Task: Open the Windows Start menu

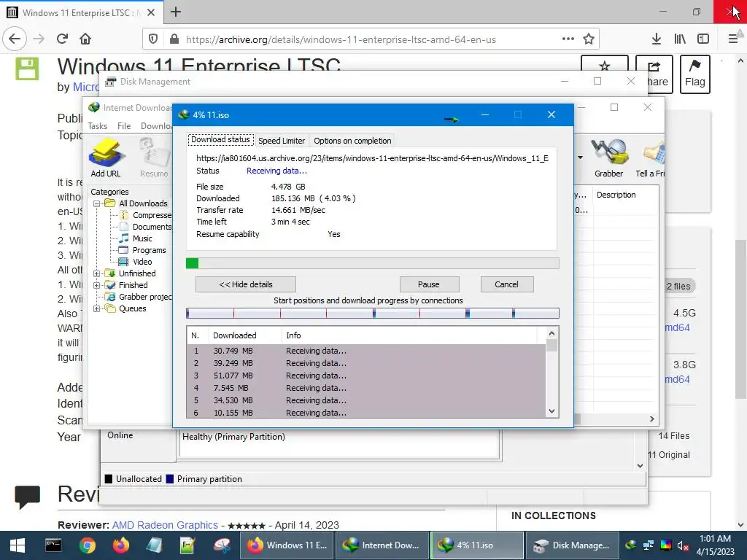Action: (18, 545)
